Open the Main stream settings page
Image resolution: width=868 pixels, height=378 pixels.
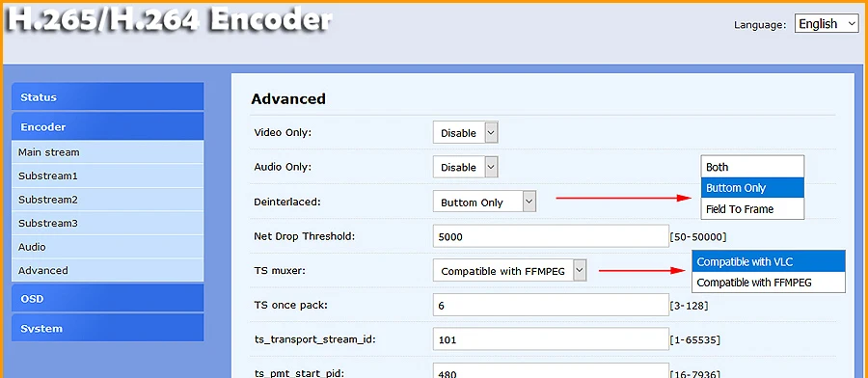107,152
